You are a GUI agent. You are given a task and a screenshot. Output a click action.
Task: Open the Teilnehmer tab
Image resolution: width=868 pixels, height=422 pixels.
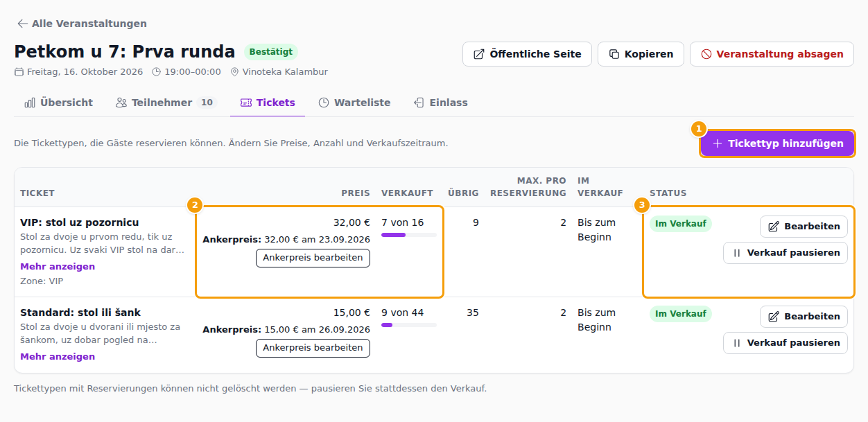click(x=166, y=103)
